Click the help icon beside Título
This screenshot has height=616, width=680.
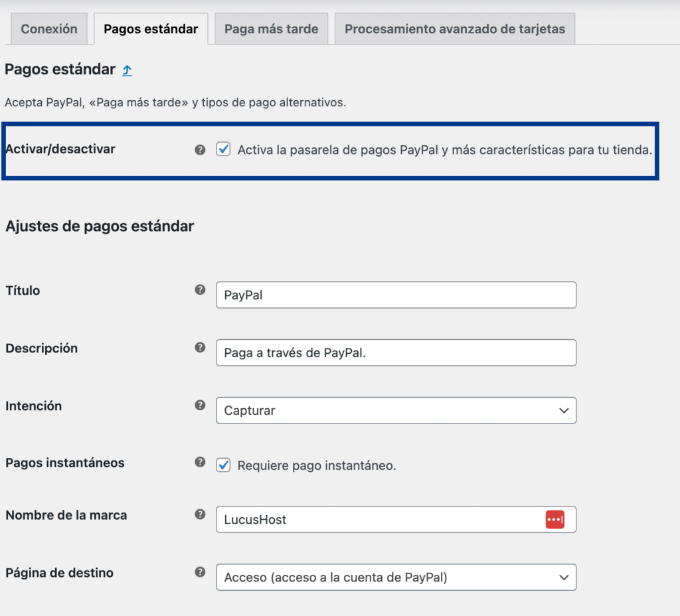coord(200,290)
